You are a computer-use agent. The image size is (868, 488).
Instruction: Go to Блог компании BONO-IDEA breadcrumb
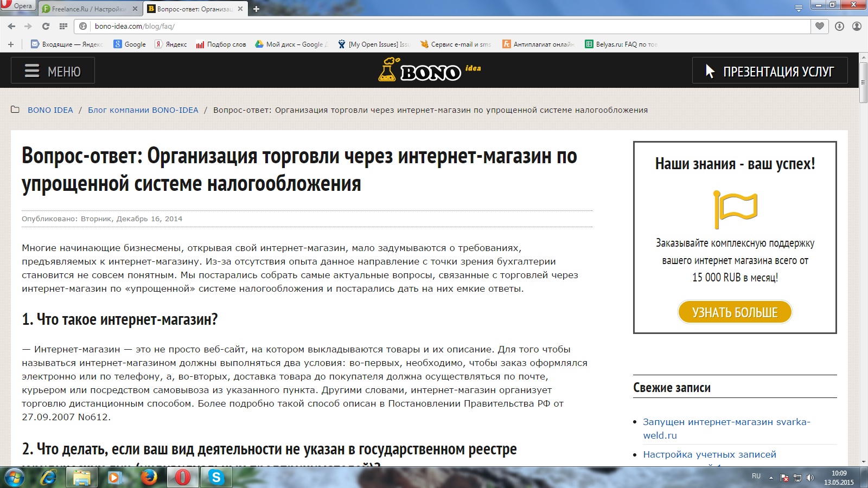pyautogui.click(x=143, y=110)
